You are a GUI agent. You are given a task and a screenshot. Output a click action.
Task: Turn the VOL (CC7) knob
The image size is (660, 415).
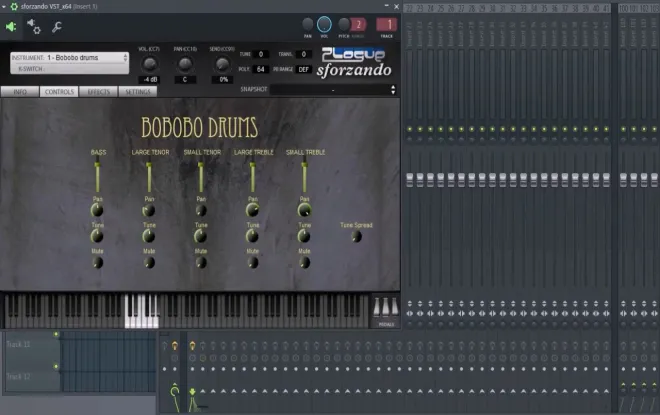point(149,64)
